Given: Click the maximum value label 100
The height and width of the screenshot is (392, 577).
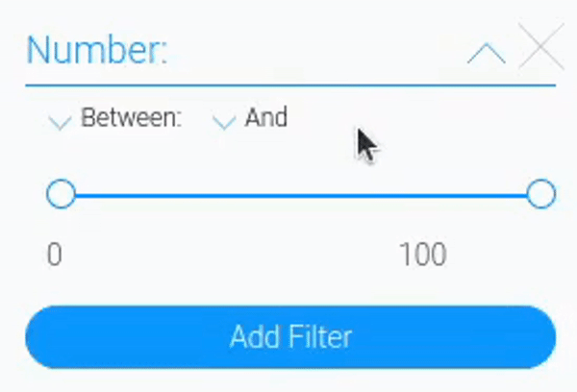Looking at the screenshot, I should point(423,255).
